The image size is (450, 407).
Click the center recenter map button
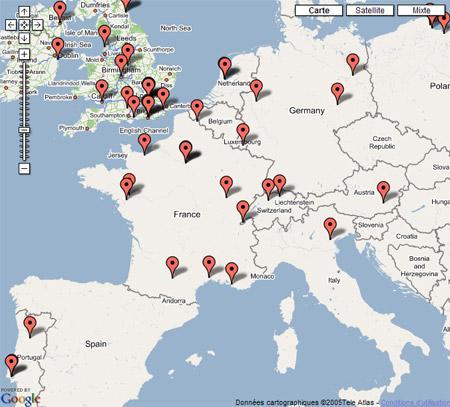pos(24,25)
